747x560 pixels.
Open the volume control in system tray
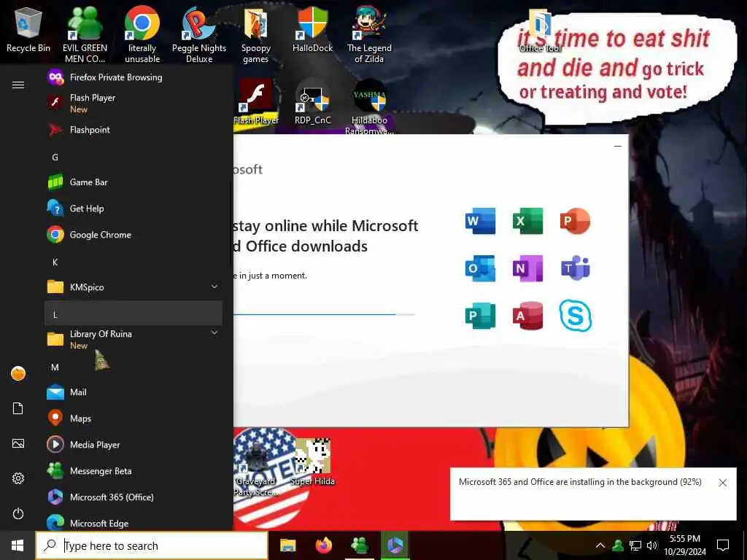click(651, 545)
